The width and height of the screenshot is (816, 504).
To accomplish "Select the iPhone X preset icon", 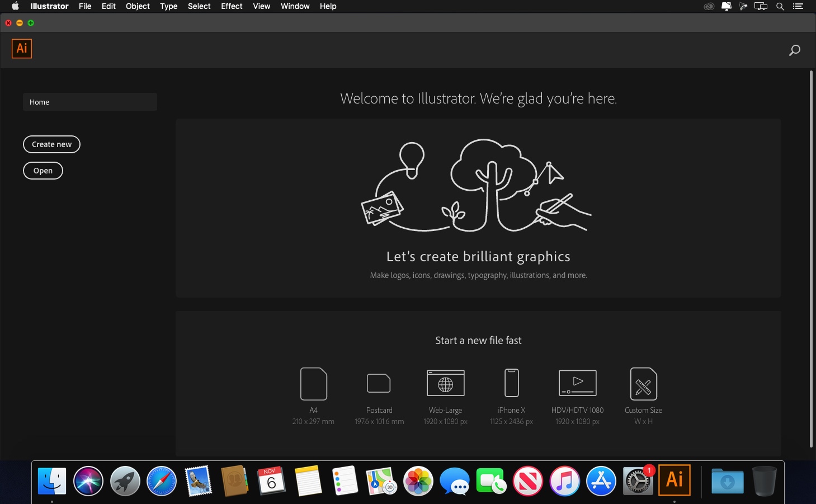I will click(x=511, y=383).
